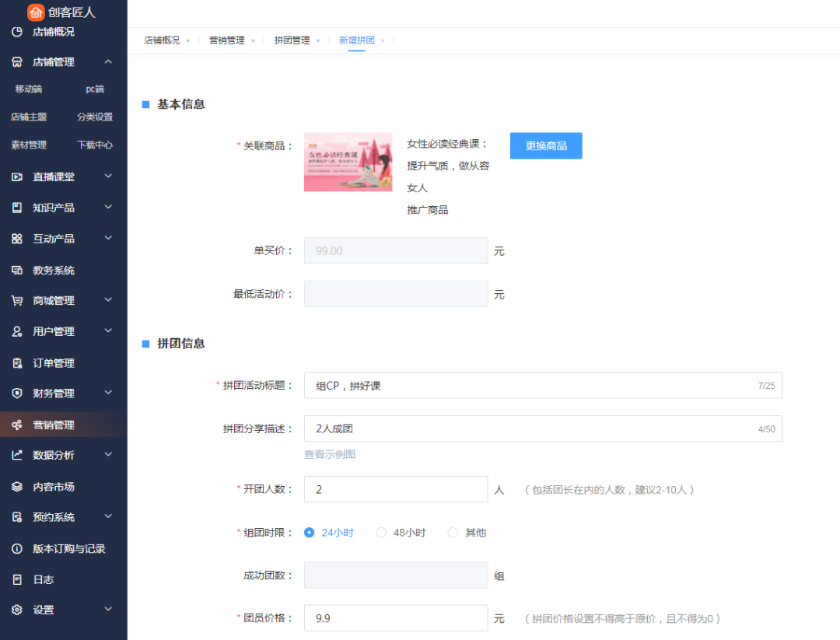Open 查看示例图 below the description field
840x640 pixels.
pyautogui.click(x=328, y=454)
